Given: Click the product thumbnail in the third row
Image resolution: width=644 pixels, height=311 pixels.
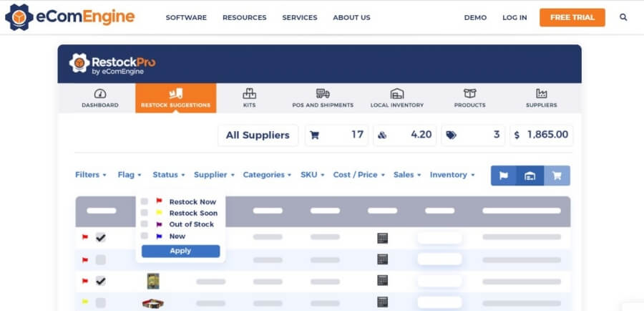Looking at the screenshot, I should pos(153,281).
